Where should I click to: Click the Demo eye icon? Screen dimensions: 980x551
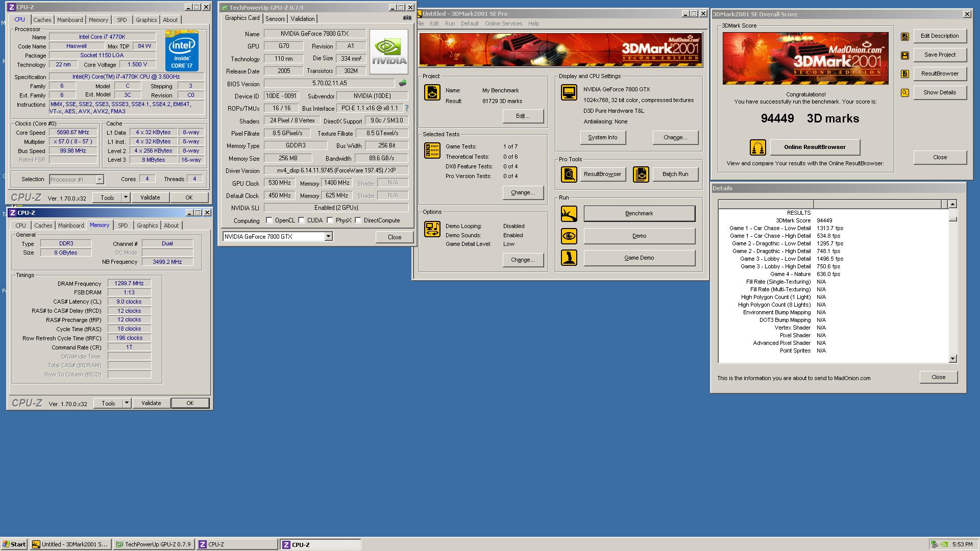(x=569, y=236)
